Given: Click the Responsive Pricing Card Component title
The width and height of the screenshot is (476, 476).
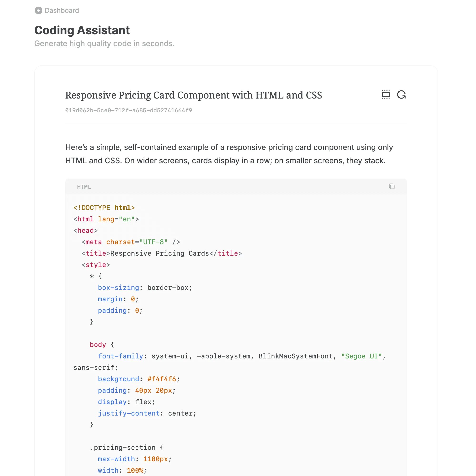Looking at the screenshot, I should [x=193, y=95].
